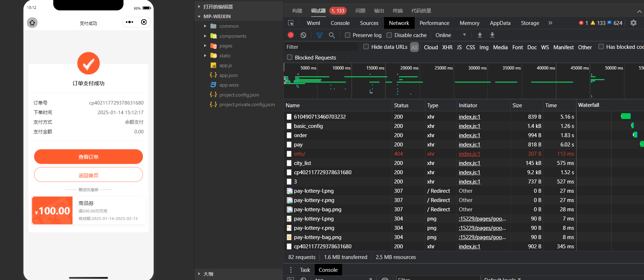Open the Task drawer tab
644x280 pixels.
coord(305,270)
